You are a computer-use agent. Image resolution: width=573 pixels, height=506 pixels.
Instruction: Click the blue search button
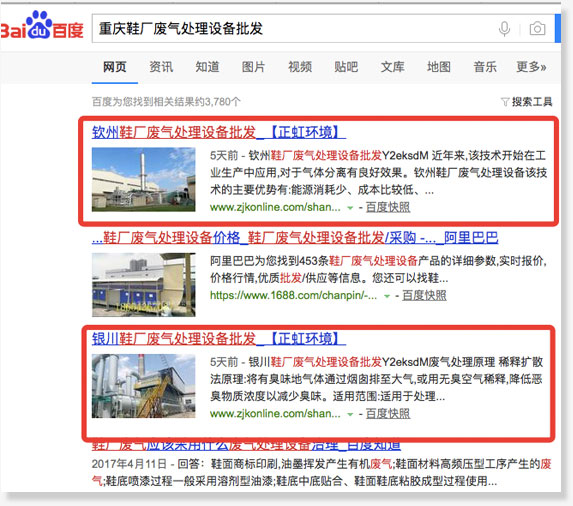[x=558, y=28]
